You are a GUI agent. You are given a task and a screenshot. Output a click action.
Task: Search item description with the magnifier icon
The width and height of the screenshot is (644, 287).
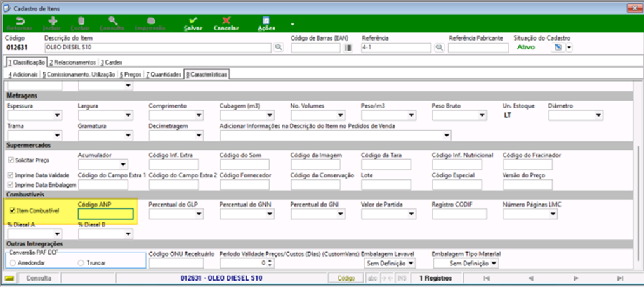pyautogui.click(x=279, y=48)
